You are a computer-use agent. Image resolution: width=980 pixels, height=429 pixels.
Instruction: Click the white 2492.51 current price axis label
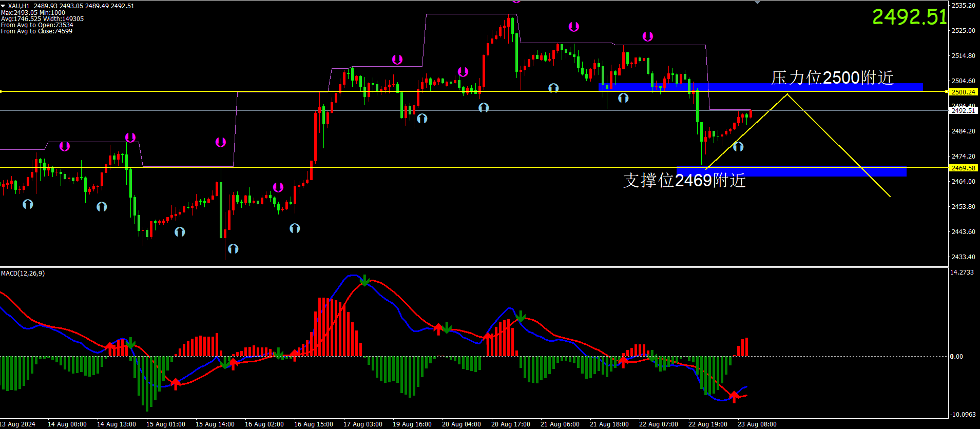(963, 110)
